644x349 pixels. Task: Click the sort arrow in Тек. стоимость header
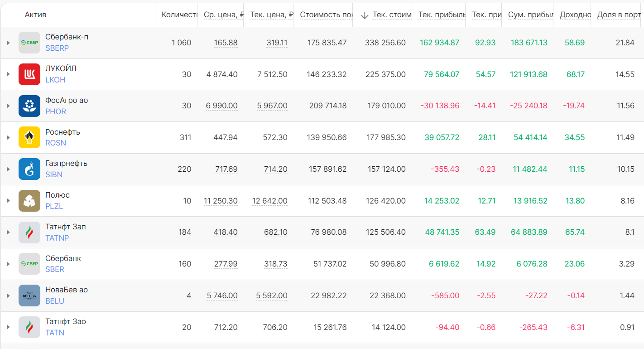[365, 15]
